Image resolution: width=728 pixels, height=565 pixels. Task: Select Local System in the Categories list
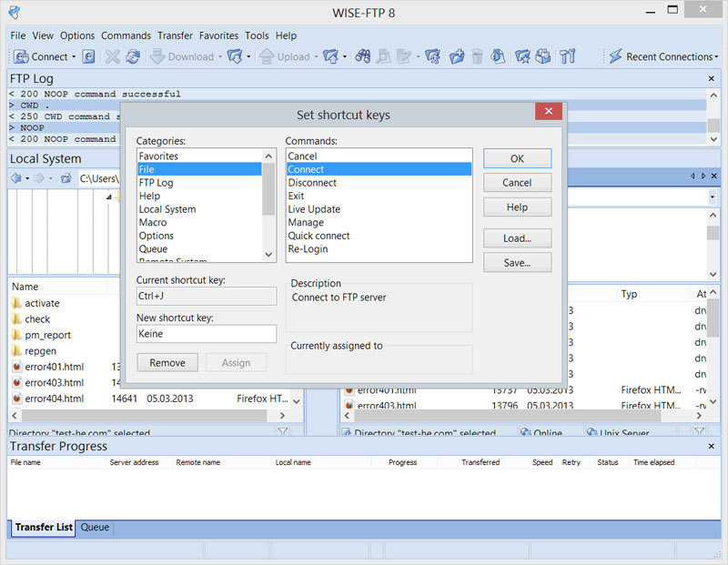[199, 209]
